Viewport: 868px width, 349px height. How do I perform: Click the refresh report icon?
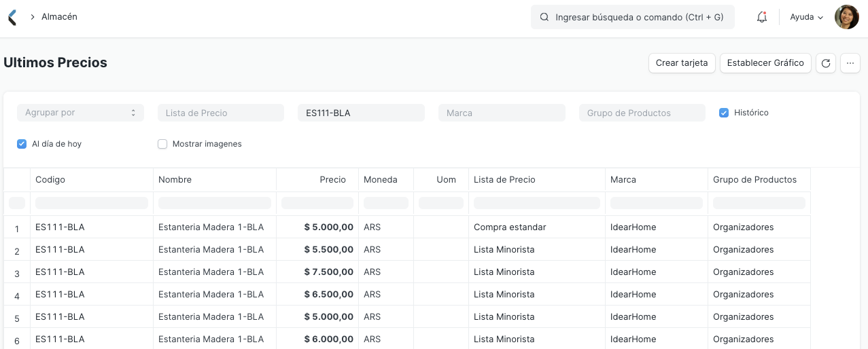click(x=826, y=63)
